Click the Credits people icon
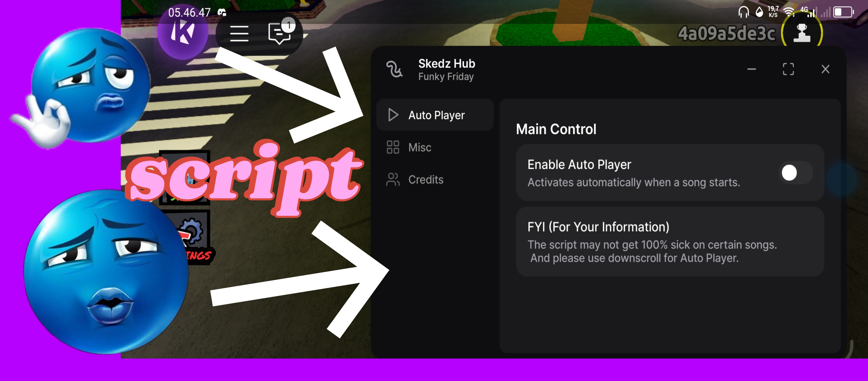Viewport: 868px width, 381px height. click(392, 179)
